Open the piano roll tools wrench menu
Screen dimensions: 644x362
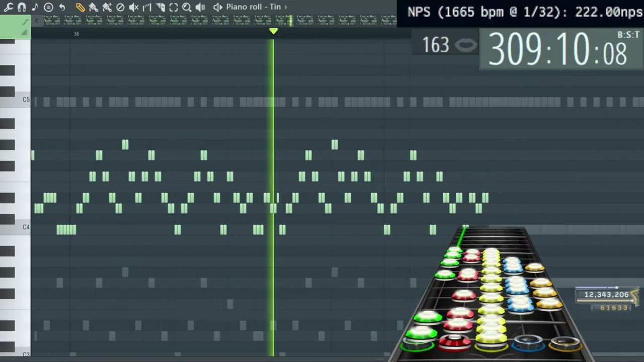(x=8, y=7)
